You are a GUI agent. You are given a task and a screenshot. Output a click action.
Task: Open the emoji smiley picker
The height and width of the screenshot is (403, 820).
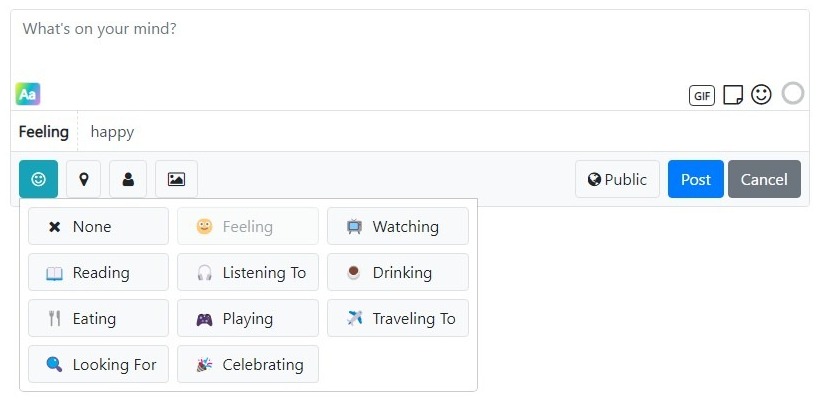(761, 95)
